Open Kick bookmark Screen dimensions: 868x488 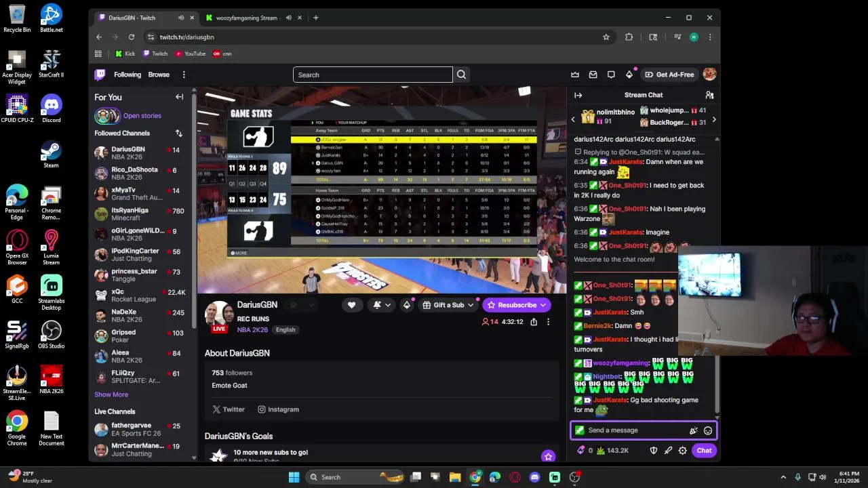click(x=125, y=54)
